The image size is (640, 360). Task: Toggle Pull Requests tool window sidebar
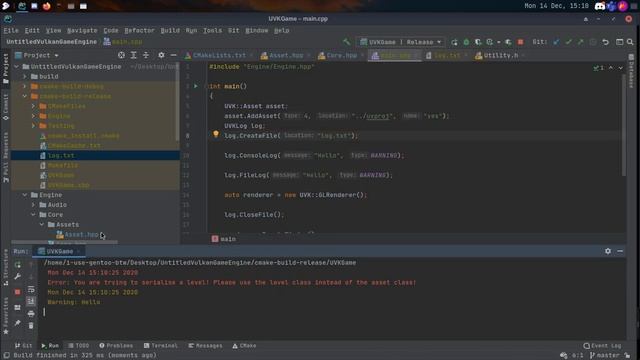point(5,157)
